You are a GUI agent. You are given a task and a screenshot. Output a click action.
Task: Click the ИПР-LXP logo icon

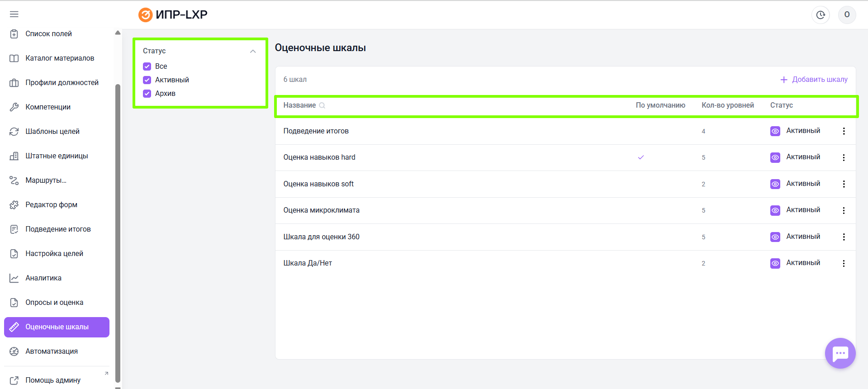coord(145,15)
